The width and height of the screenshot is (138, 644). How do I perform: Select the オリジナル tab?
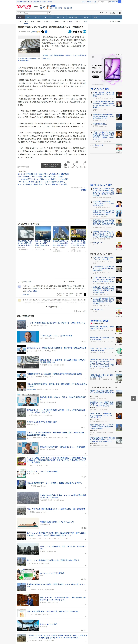pos(60,17)
